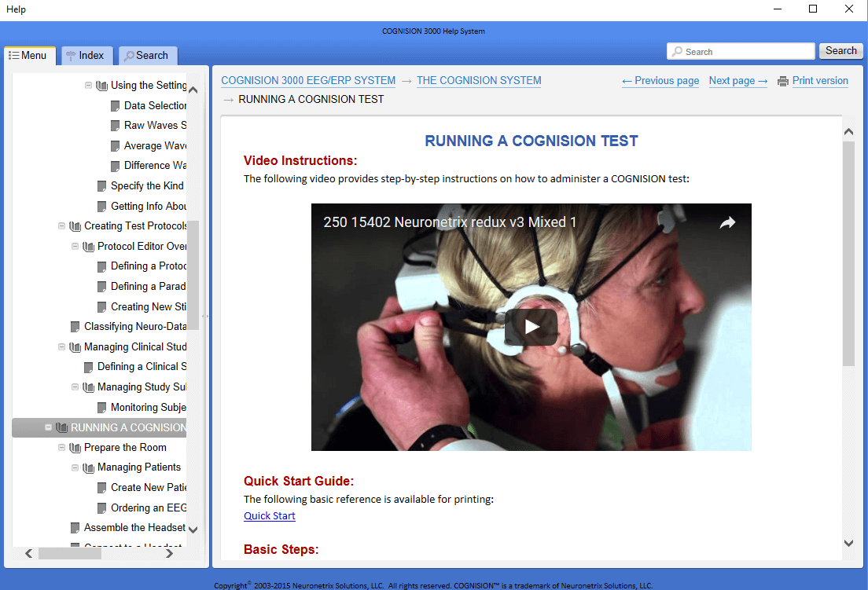Select the Specify the Kind topic
The height and width of the screenshot is (590, 868).
(147, 185)
